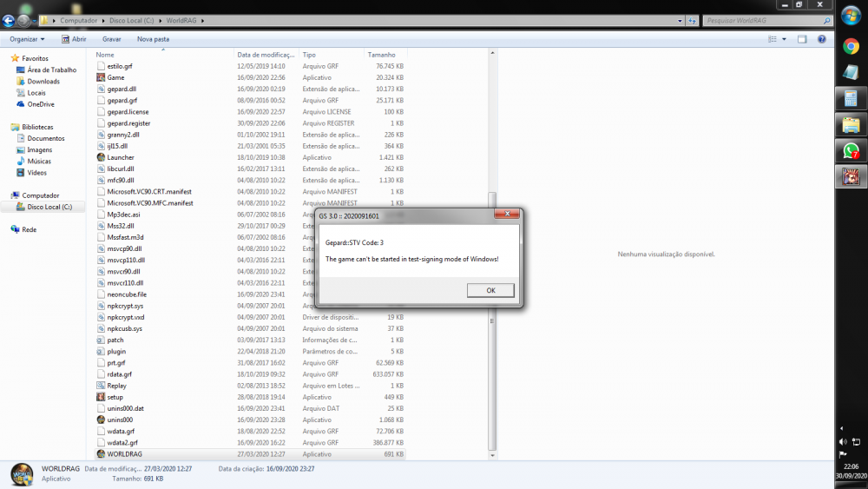Toggle the preview pane icon
The height and width of the screenshot is (489, 868).
pos(802,39)
